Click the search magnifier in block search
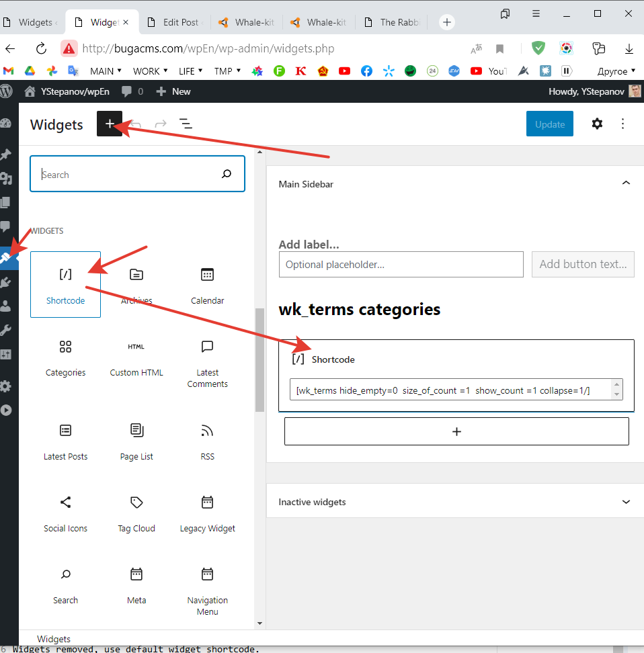Image resolution: width=644 pixels, height=653 pixels. (x=227, y=173)
